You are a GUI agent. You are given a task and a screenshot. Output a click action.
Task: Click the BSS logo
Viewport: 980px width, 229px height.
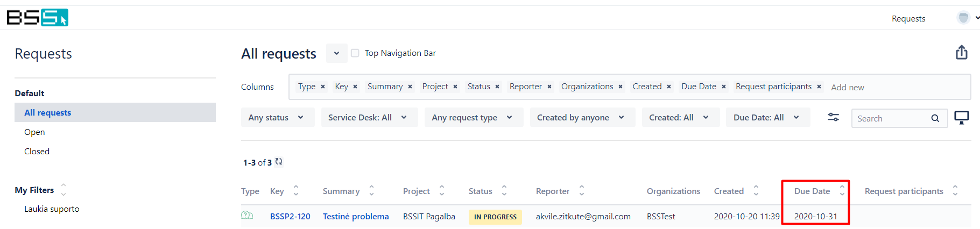tap(37, 18)
